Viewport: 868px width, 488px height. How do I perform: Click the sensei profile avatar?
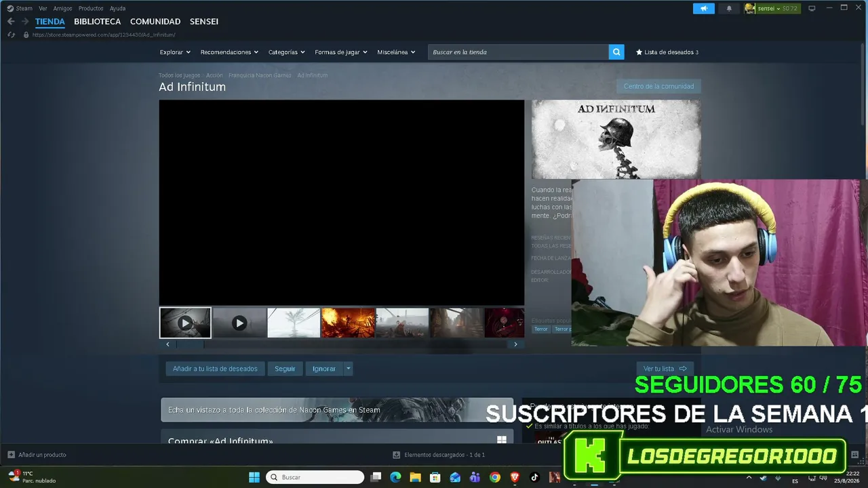(750, 8)
